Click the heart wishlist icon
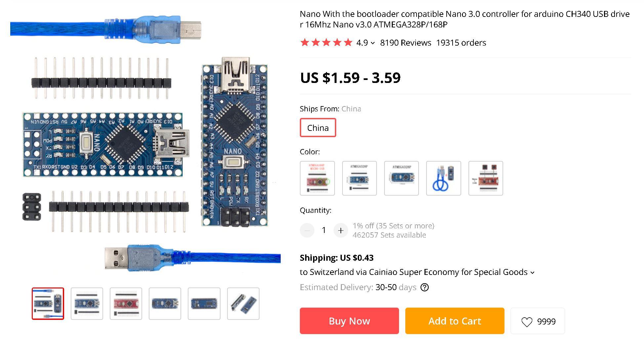644x342 pixels. (x=527, y=322)
